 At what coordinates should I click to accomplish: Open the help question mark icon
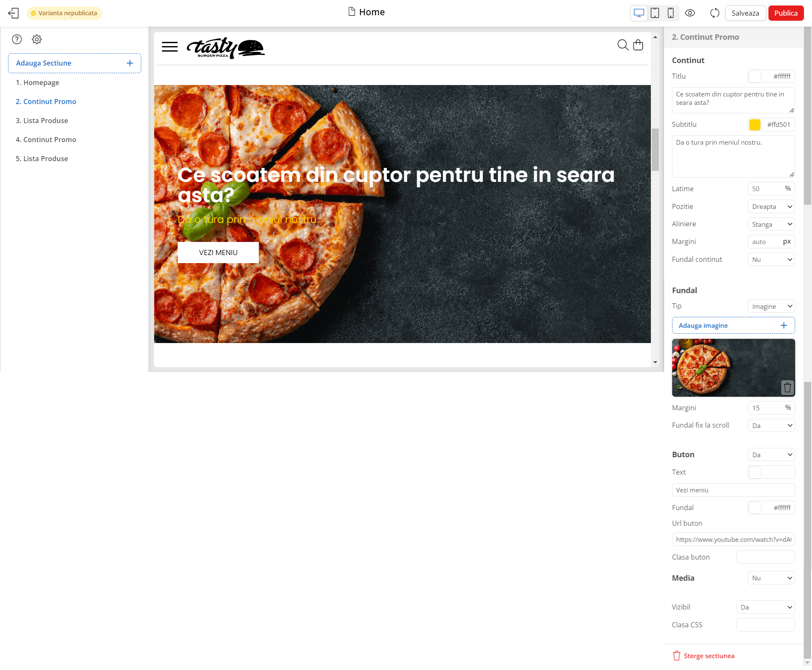[x=17, y=39]
